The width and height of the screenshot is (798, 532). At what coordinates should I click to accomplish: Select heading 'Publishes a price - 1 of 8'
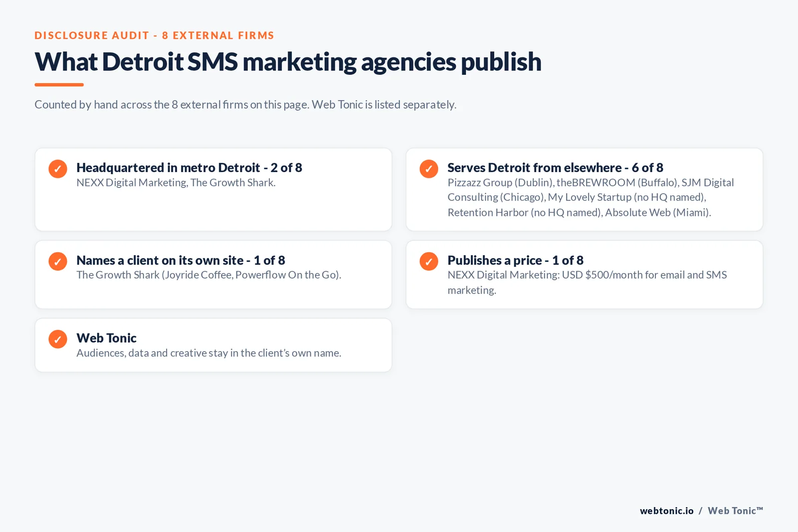[515, 260]
